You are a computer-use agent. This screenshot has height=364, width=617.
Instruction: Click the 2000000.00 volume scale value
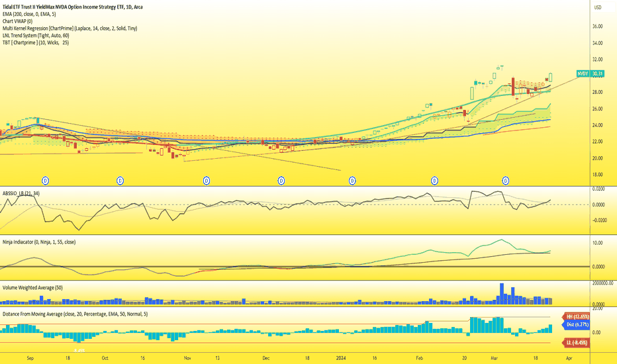click(x=602, y=283)
